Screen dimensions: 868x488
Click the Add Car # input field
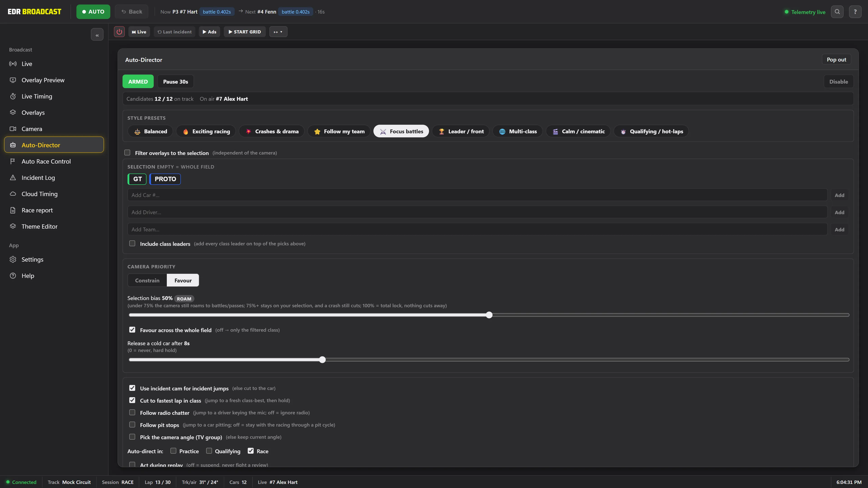click(x=477, y=195)
